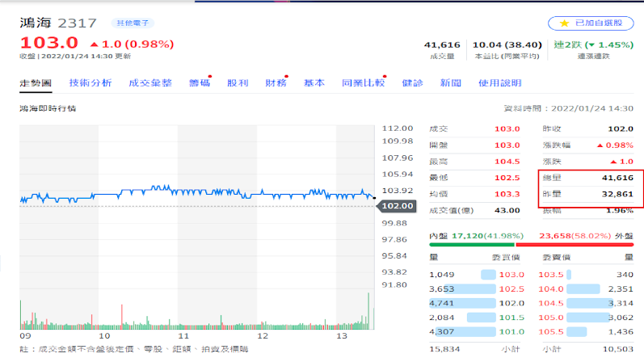Select the 籌碼 tab
The width and height of the screenshot is (644, 362).
point(200,83)
